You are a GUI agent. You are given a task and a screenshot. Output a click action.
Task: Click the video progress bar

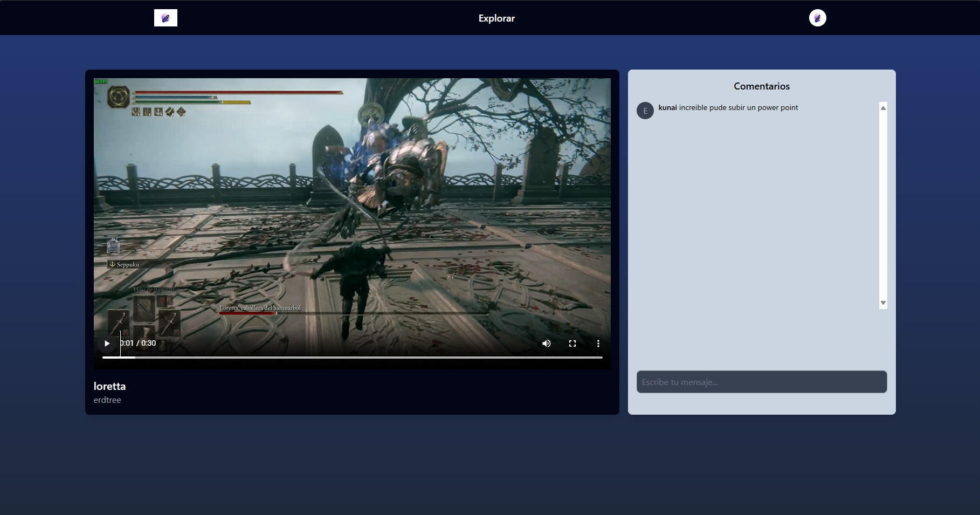tap(352, 357)
